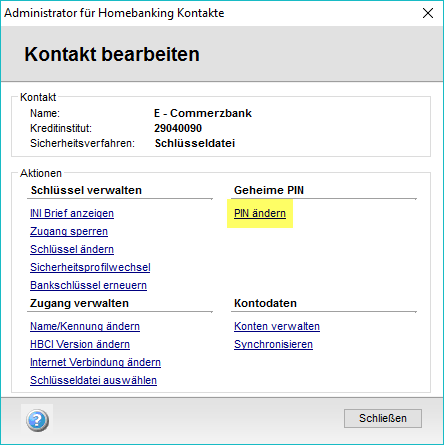The width and height of the screenshot is (444, 445).
Task: Click Schlüsseldatei auswählen
Action: coord(93,380)
